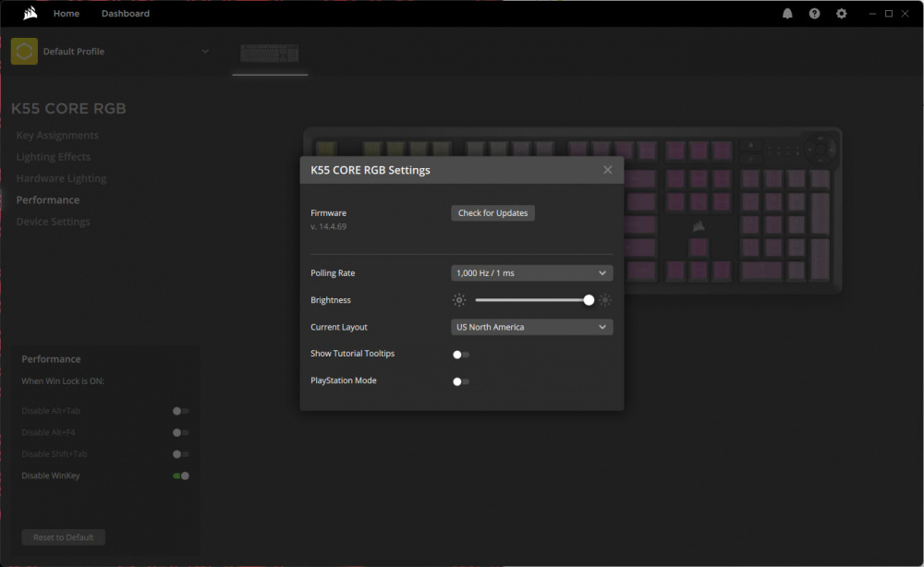This screenshot has width=924, height=567.
Task: Click the high brightness sun icon
Action: tap(605, 300)
